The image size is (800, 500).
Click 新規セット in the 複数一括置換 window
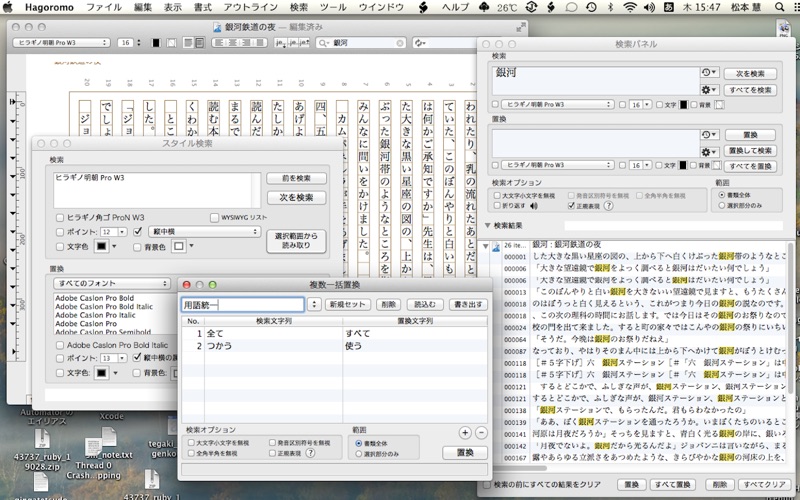click(x=347, y=305)
